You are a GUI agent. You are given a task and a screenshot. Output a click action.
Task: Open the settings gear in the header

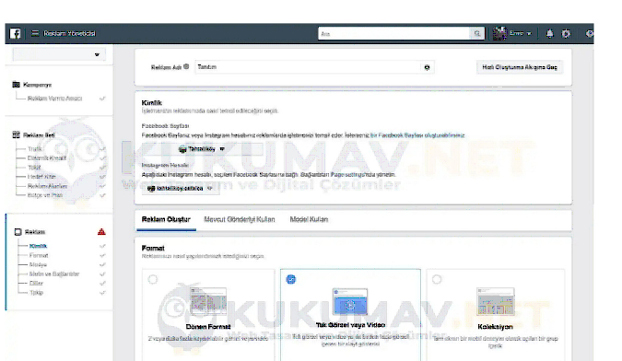[566, 34]
